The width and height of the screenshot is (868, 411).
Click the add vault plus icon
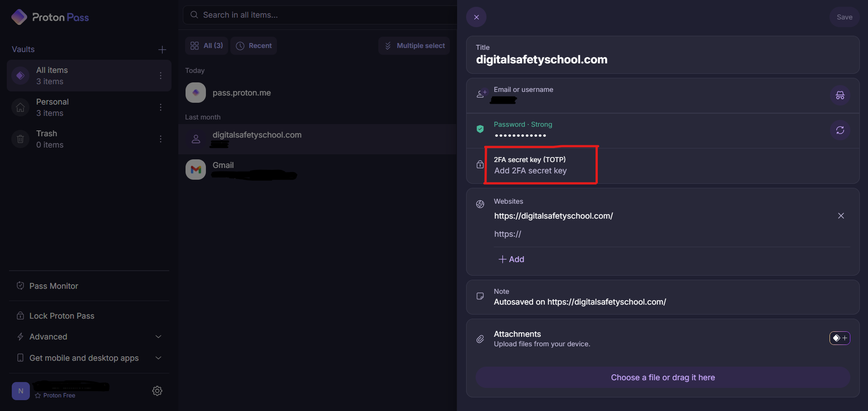coord(162,49)
